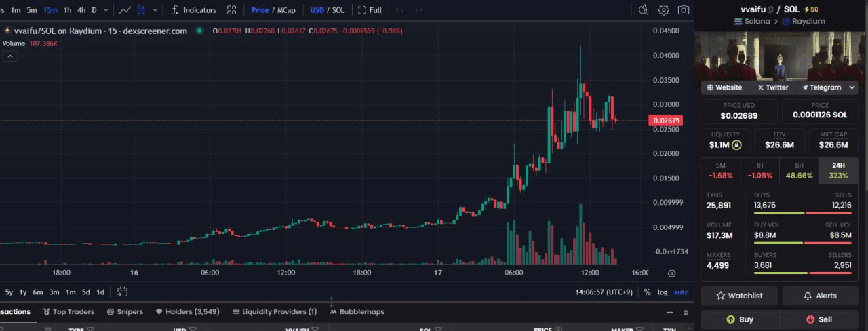Toggle auto scale
The height and width of the screenshot is (331, 868).
pos(681,292)
